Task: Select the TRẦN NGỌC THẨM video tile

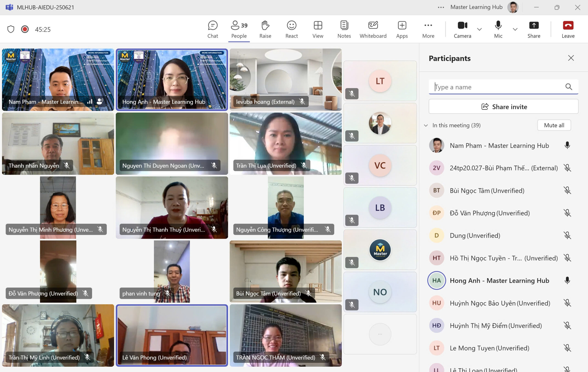Action: (x=286, y=336)
